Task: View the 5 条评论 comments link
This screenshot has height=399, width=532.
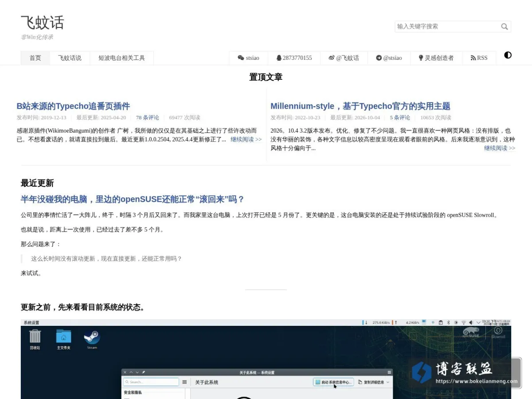Action: 400,117
